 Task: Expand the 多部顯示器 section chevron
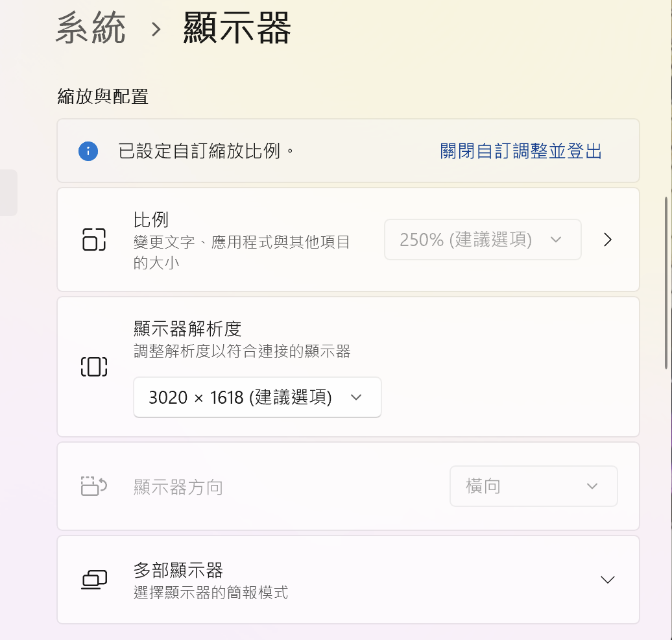[607, 580]
